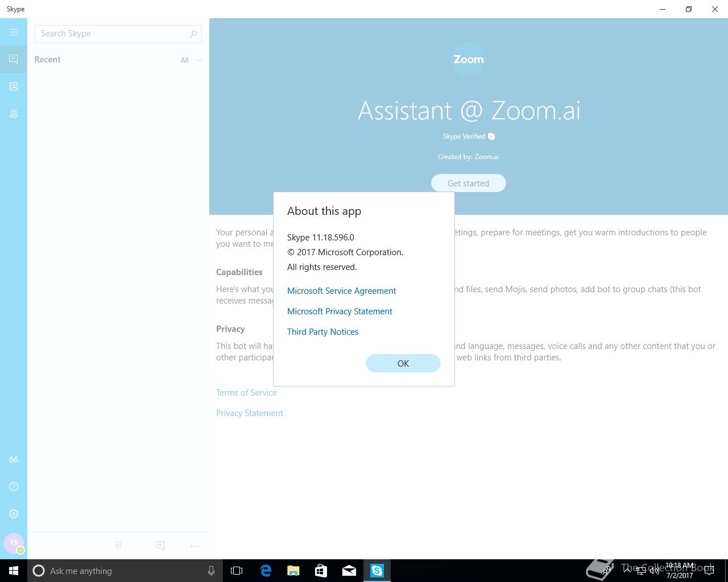Click the Skype Verified badge icon
This screenshot has width=728, height=582.
coord(491,136)
